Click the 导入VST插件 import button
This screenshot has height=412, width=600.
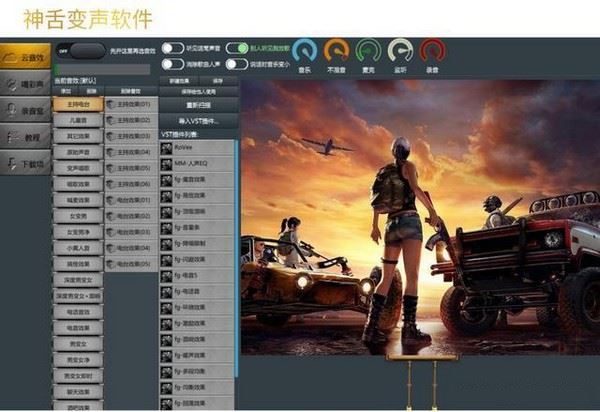pyautogui.click(x=198, y=120)
